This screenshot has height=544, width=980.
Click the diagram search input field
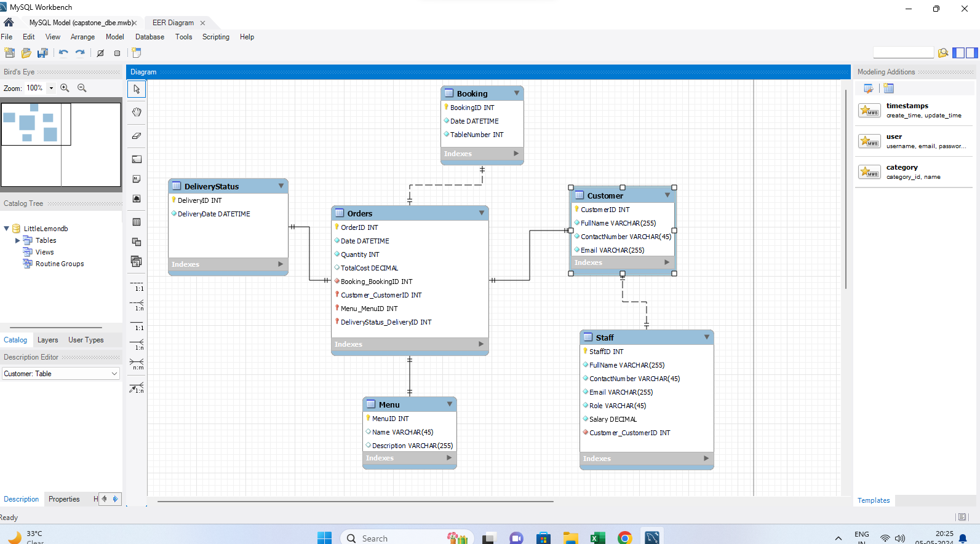(x=903, y=53)
